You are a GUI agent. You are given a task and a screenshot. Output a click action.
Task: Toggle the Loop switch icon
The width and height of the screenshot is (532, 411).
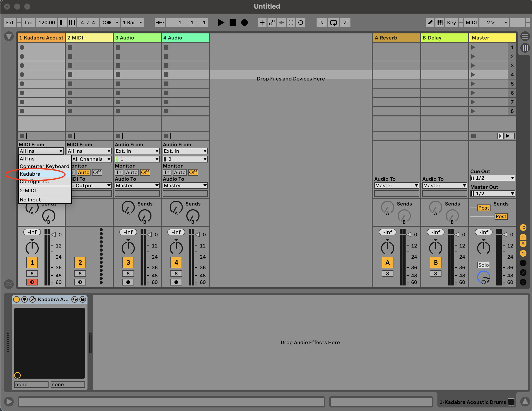point(334,23)
